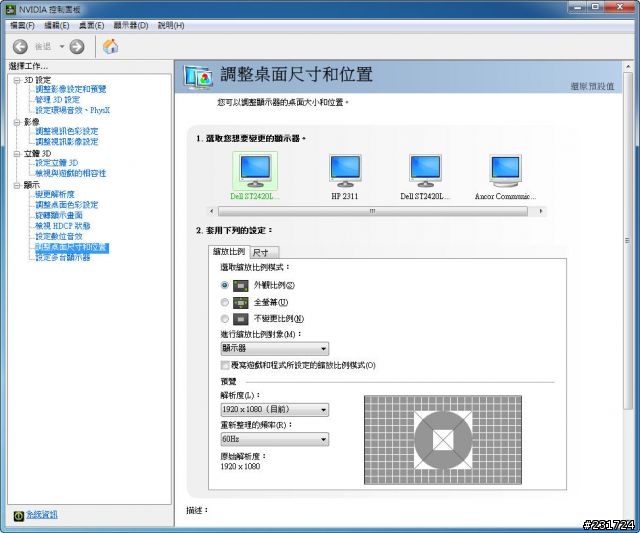The height and width of the screenshot is (533, 640).
Task: Open the Home page icon
Action: point(110,46)
